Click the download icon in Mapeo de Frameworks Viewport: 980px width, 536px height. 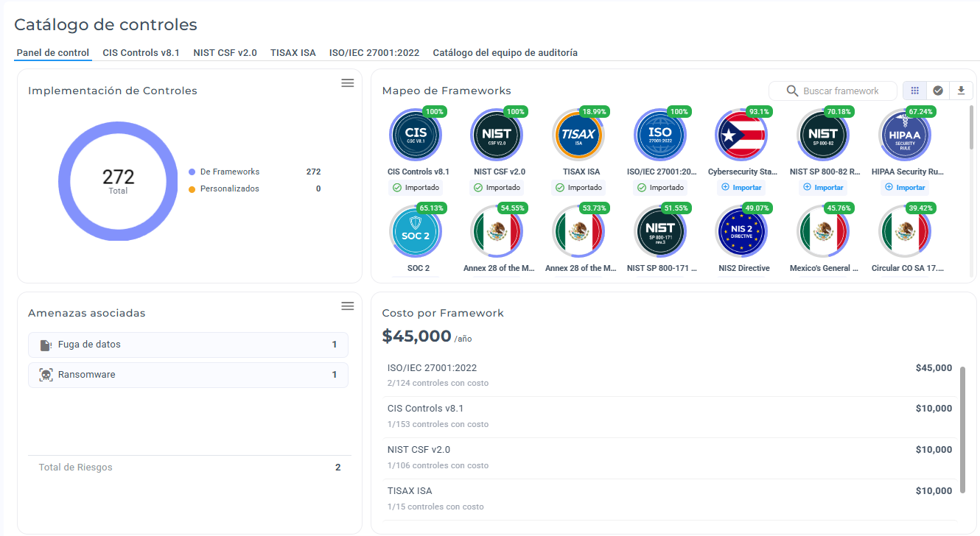point(961,91)
